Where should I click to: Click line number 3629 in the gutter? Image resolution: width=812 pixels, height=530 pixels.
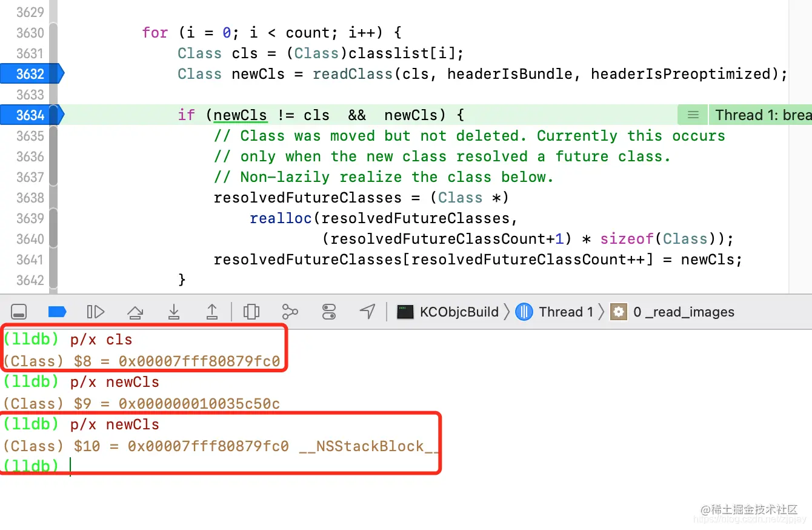(x=30, y=12)
